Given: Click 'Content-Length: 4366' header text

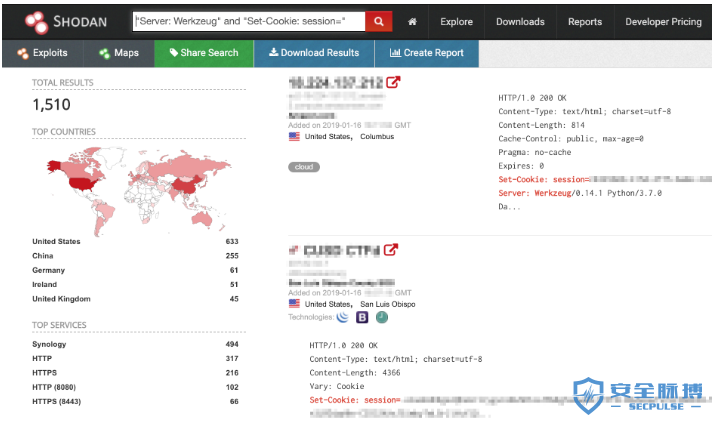Looking at the screenshot, I should click(355, 373).
